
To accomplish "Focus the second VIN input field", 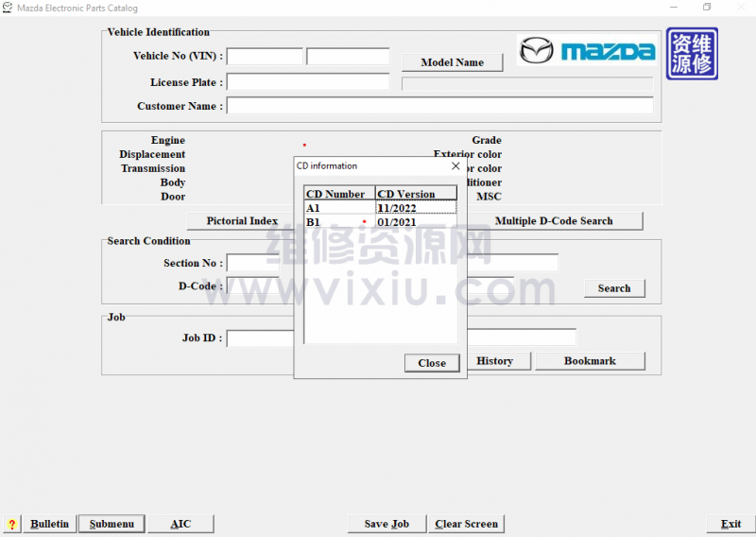I will click(348, 56).
